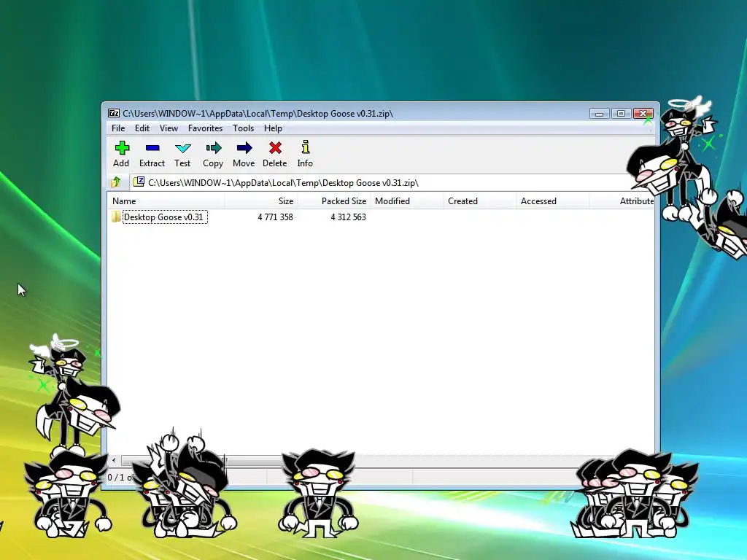Minimize the 7-Zip window
This screenshot has width=747, height=560.
point(600,113)
